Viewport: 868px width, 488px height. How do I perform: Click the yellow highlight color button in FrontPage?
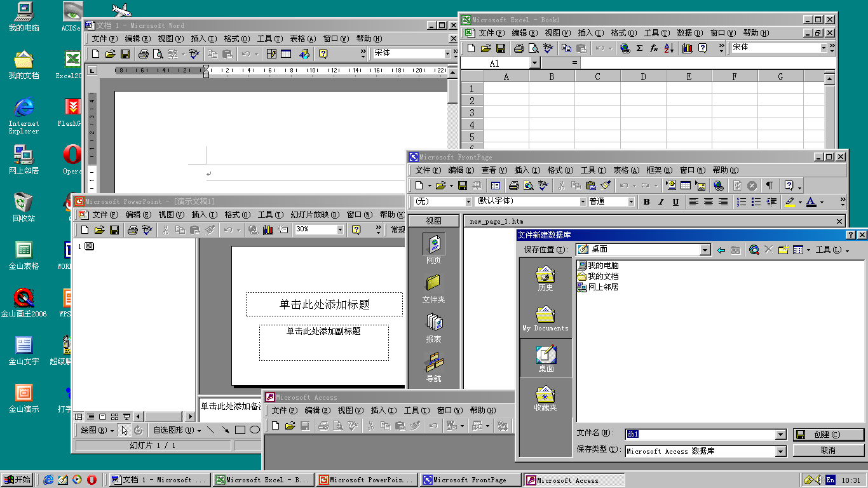[790, 202]
